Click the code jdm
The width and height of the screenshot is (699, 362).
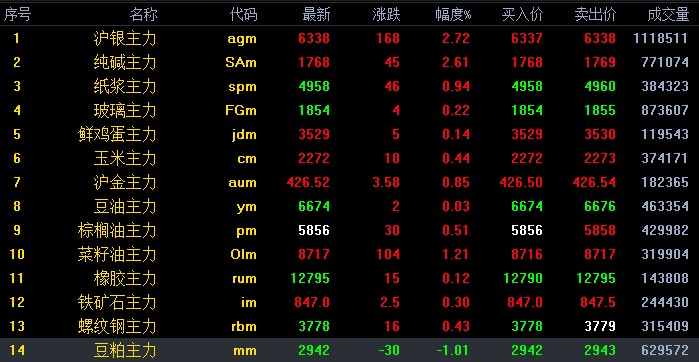click(244, 135)
